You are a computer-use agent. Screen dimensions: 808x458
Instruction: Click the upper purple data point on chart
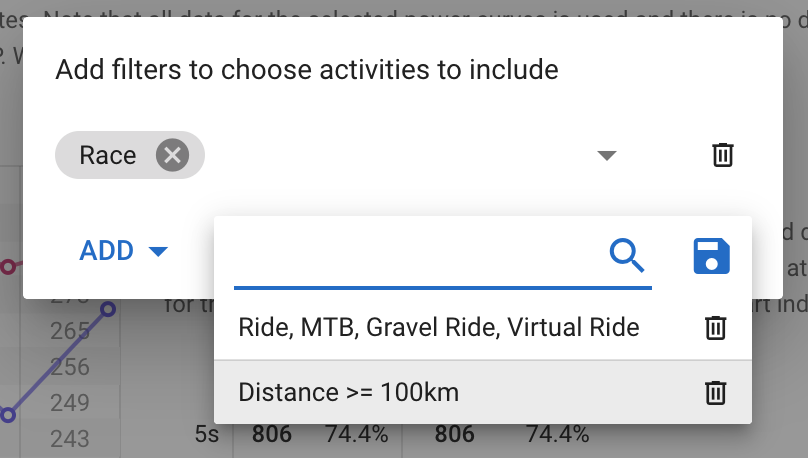coord(108,309)
